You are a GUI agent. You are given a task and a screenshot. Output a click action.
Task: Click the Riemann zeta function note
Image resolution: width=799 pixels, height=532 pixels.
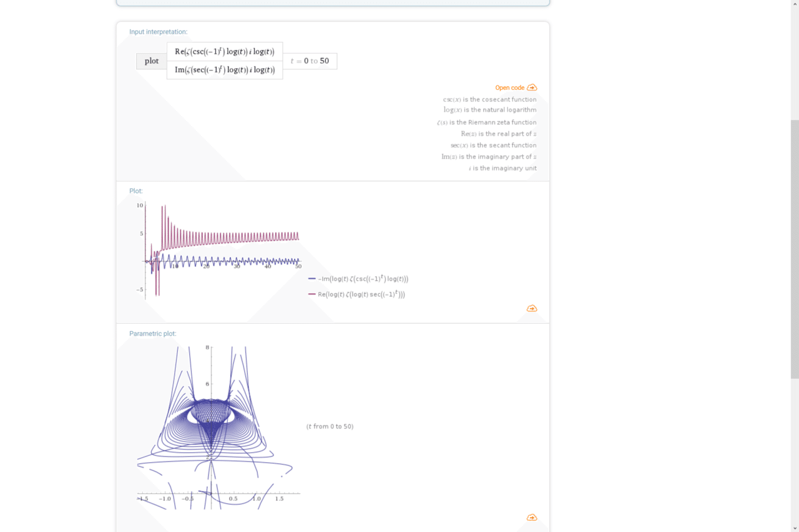coord(487,122)
